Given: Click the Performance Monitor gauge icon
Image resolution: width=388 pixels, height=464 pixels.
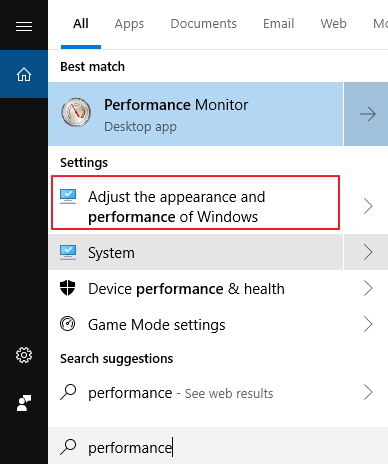Looking at the screenshot, I should pyautogui.click(x=76, y=112).
